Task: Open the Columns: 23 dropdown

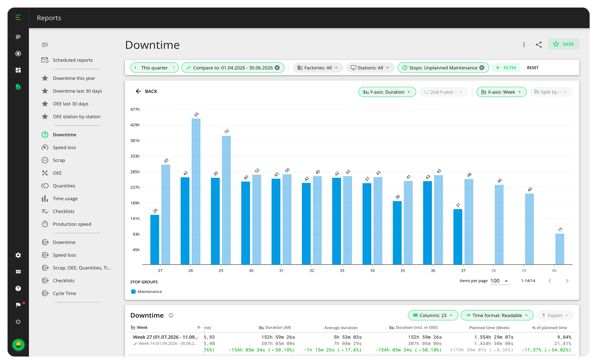Action: 433,315
